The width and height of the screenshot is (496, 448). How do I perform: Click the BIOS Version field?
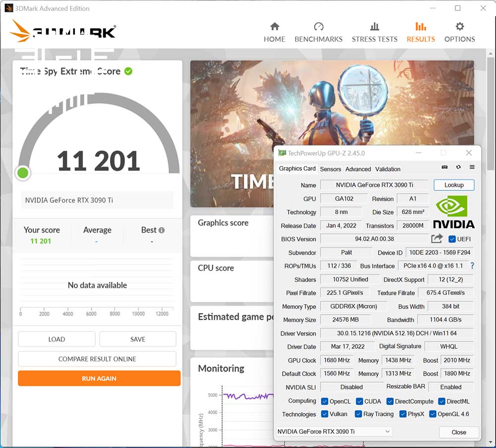point(374,239)
